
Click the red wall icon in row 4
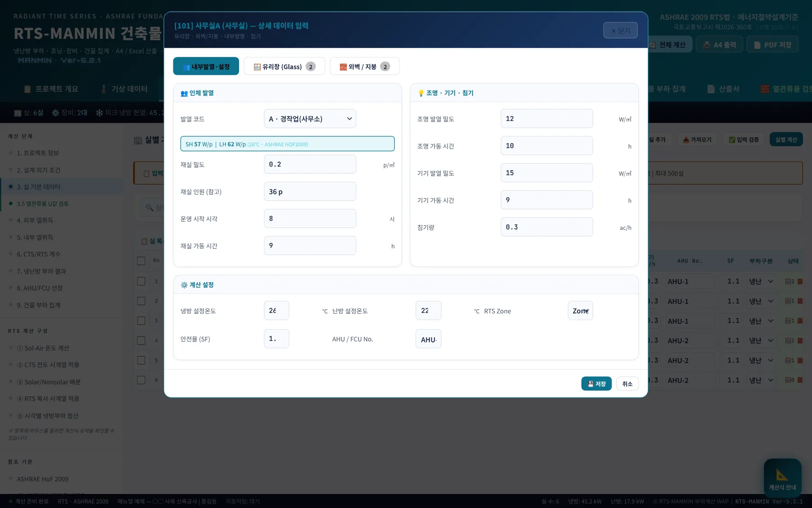point(800,340)
